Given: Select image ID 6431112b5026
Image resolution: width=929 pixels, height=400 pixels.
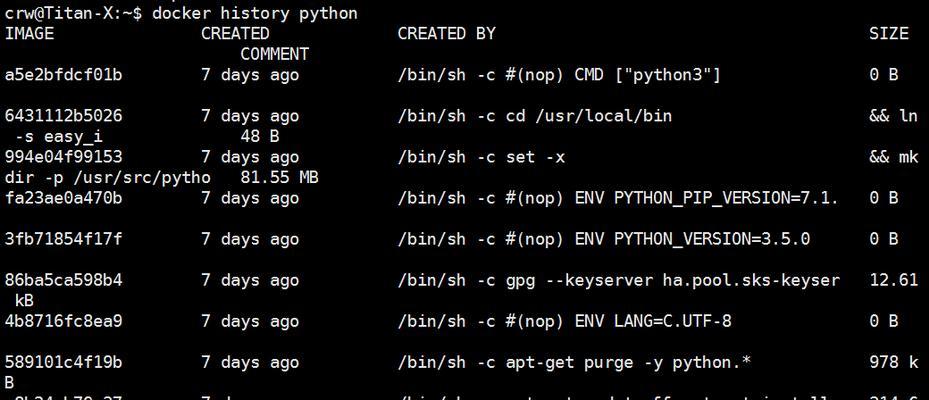Looking at the screenshot, I should (x=63, y=116).
